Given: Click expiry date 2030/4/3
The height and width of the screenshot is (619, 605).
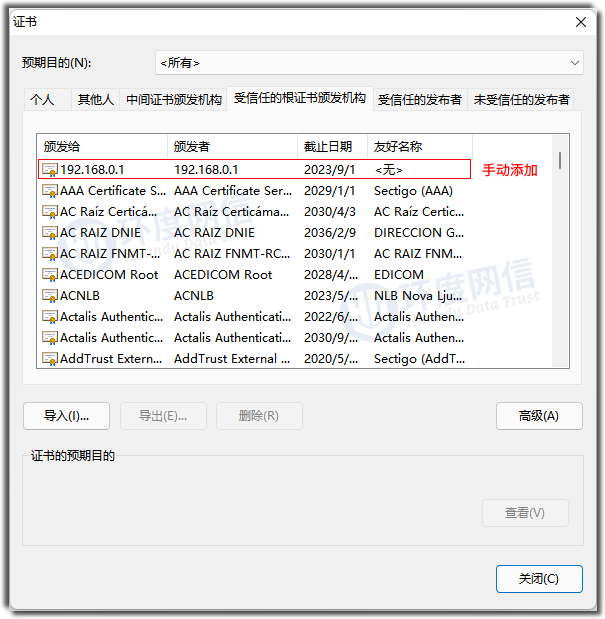Looking at the screenshot, I should click(330, 212).
